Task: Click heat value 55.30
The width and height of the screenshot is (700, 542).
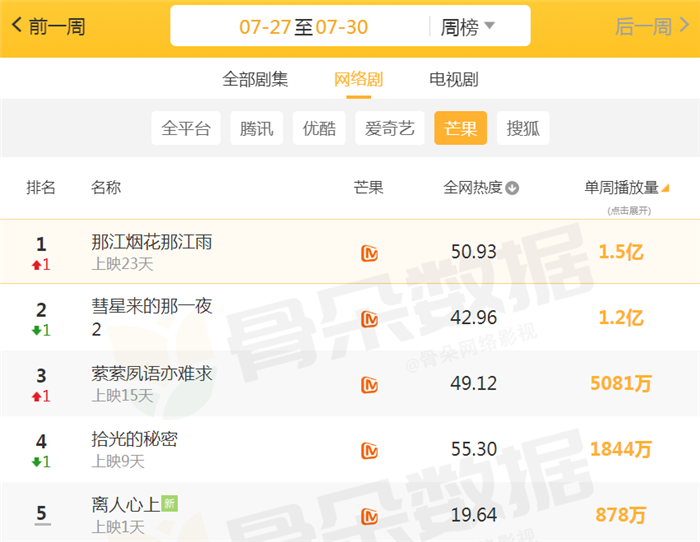Action: click(x=474, y=449)
